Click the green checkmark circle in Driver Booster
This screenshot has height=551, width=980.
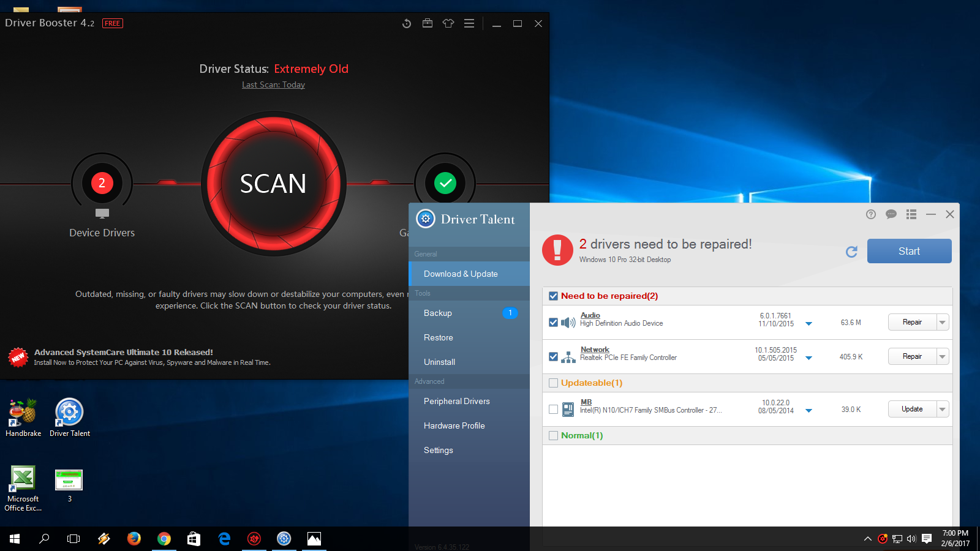tap(445, 182)
